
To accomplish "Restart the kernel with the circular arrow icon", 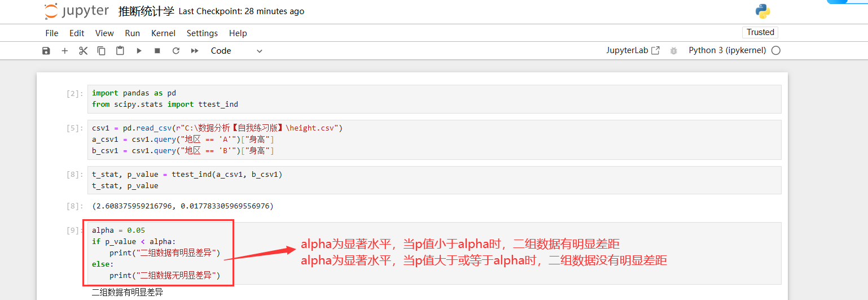I will [x=176, y=51].
